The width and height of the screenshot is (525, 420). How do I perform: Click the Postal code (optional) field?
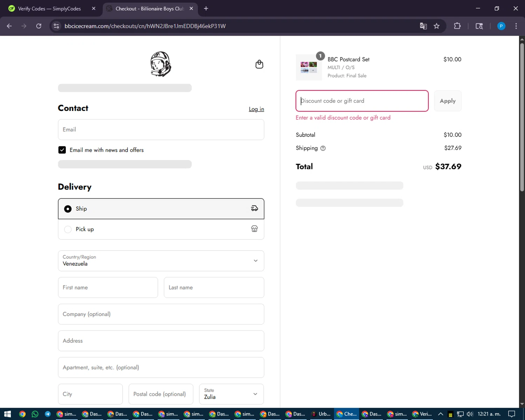pyautogui.click(x=161, y=394)
